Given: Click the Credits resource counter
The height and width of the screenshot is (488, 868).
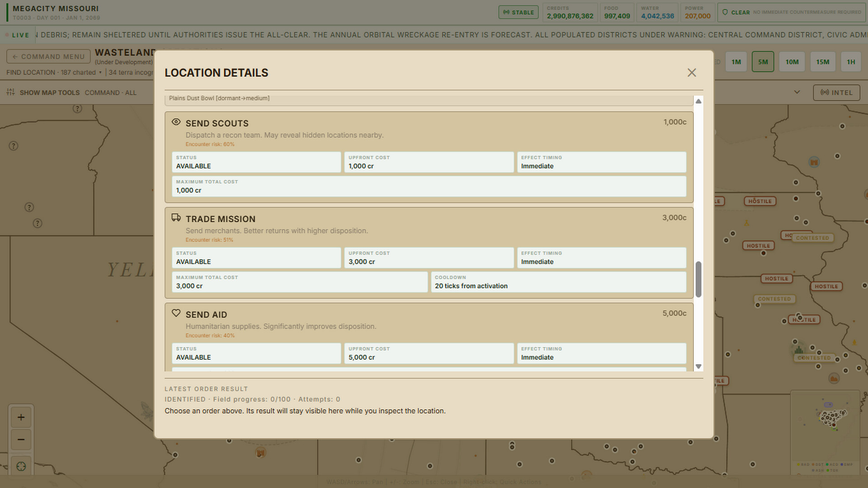Looking at the screenshot, I should [570, 12].
